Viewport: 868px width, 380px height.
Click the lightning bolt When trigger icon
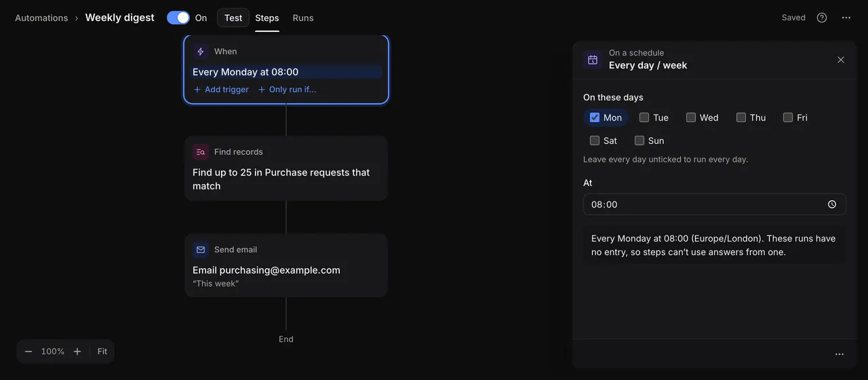point(201,52)
